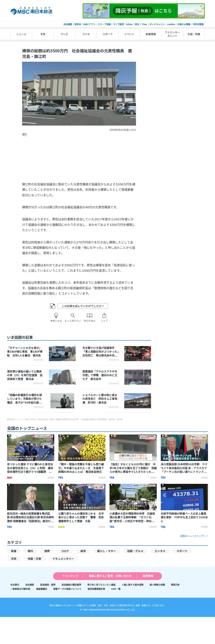Viewport: 215px width, 644px height.
Task: Play the 天皇陛下 戦没者追悼式 video thumbnail
Action: (x=82, y=448)
